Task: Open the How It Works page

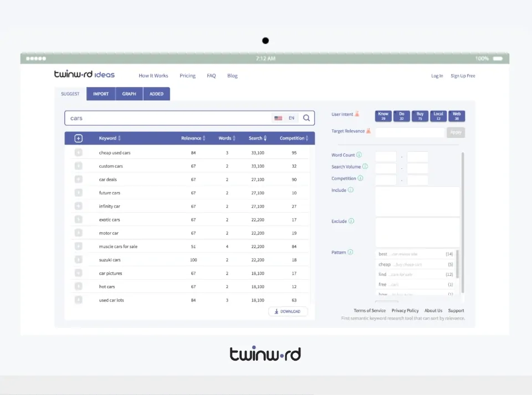Action: coord(154,75)
